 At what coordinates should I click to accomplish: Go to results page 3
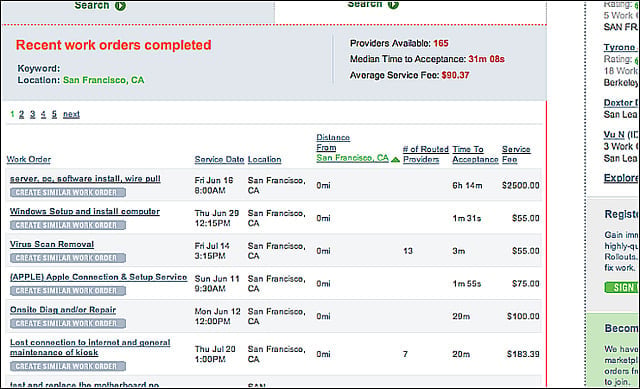point(32,114)
